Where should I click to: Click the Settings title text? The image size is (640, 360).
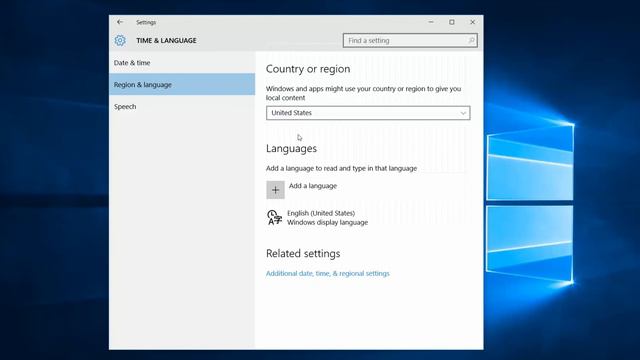pyautogui.click(x=146, y=22)
